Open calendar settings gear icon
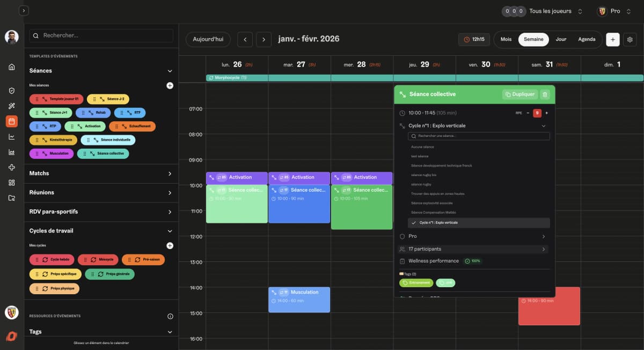The width and height of the screenshot is (644, 350). 630,39
